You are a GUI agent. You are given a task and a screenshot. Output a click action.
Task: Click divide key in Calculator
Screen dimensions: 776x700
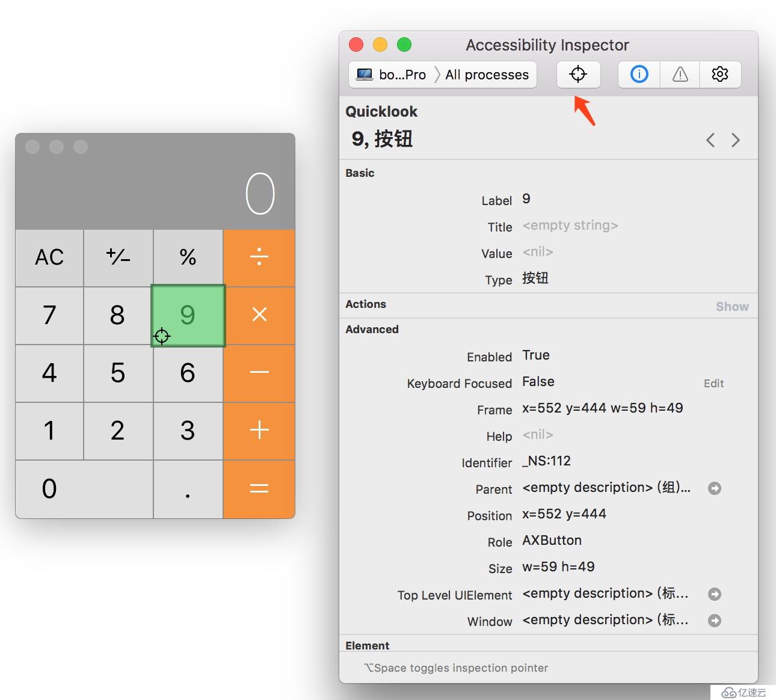[259, 258]
